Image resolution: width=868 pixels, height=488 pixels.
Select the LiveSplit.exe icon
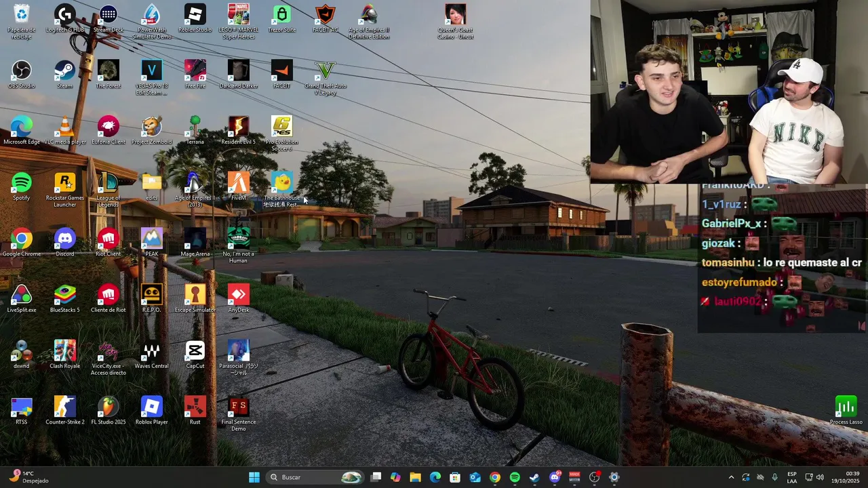(x=22, y=298)
